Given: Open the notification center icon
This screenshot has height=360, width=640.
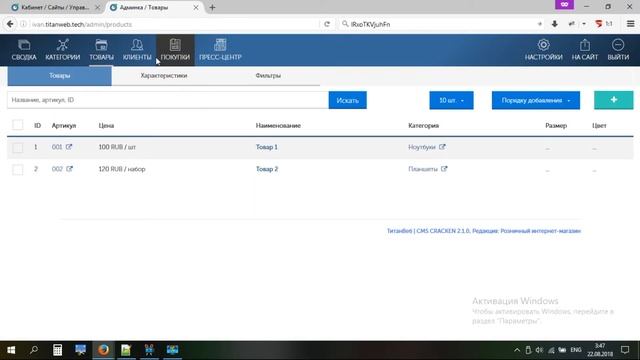Looking at the screenshot, I should point(625,350).
